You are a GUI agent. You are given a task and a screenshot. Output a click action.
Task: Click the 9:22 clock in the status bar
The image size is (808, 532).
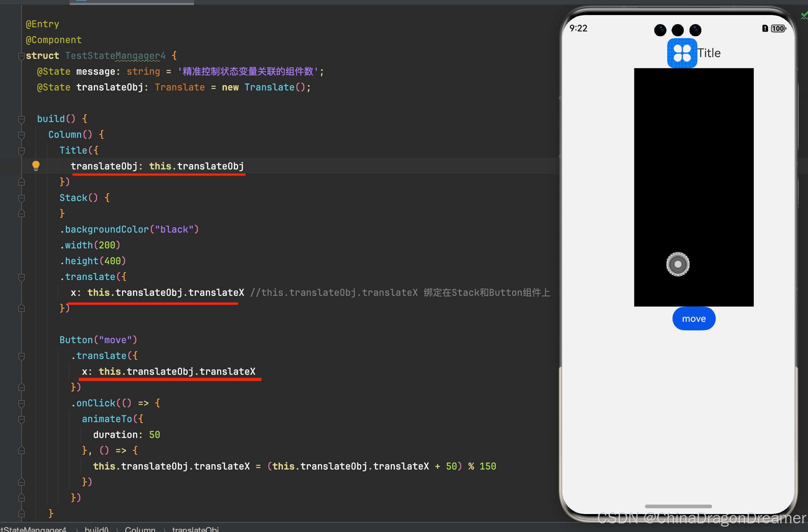[578, 28]
